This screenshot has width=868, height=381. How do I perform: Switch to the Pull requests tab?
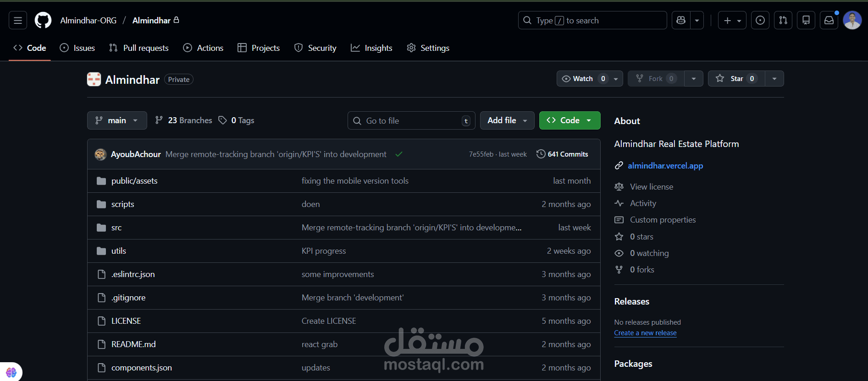click(139, 48)
